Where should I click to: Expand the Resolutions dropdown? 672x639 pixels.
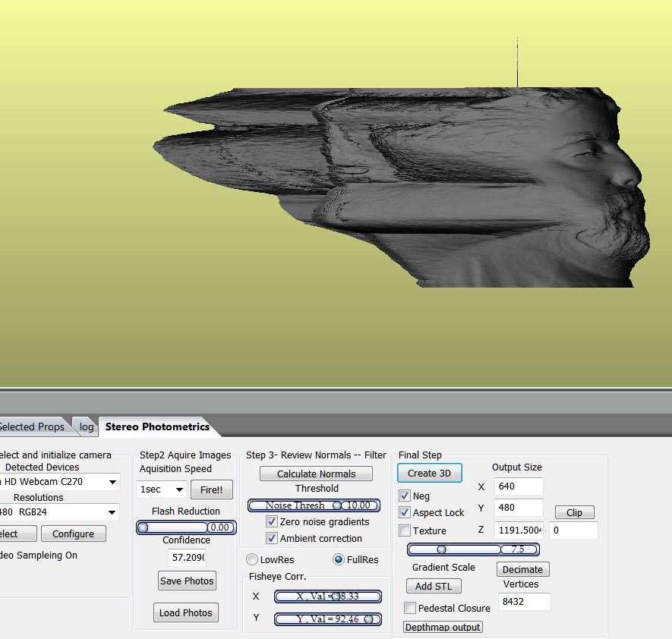(x=112, y=513)
